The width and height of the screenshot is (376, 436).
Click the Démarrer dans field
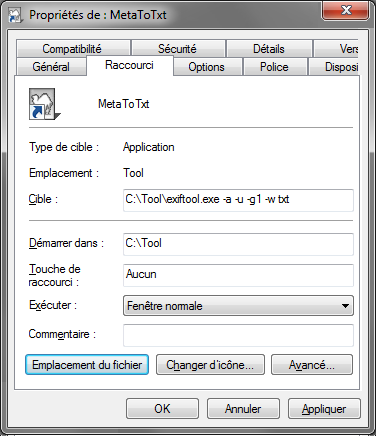[238, 244]
